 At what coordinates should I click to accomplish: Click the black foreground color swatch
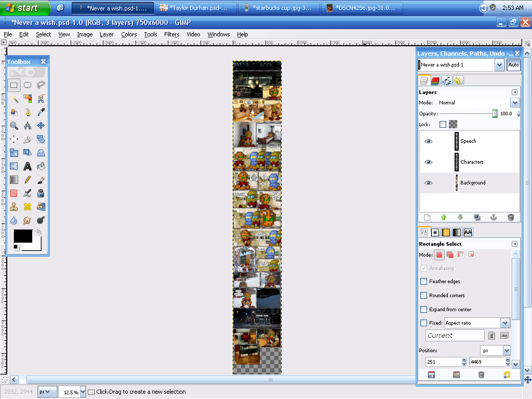pos(23,236)
